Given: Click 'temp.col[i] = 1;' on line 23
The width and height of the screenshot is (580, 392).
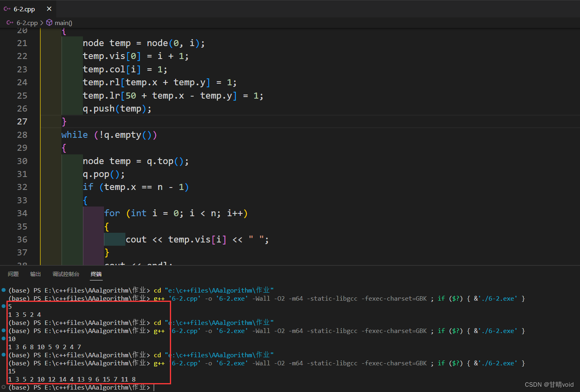Looking at the screenshot, I should tap(125, 70).
